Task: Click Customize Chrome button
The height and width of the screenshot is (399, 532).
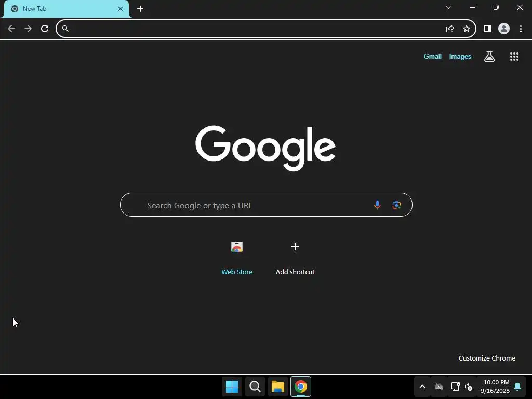Action: pyautogui.click(x=487, y=358)
